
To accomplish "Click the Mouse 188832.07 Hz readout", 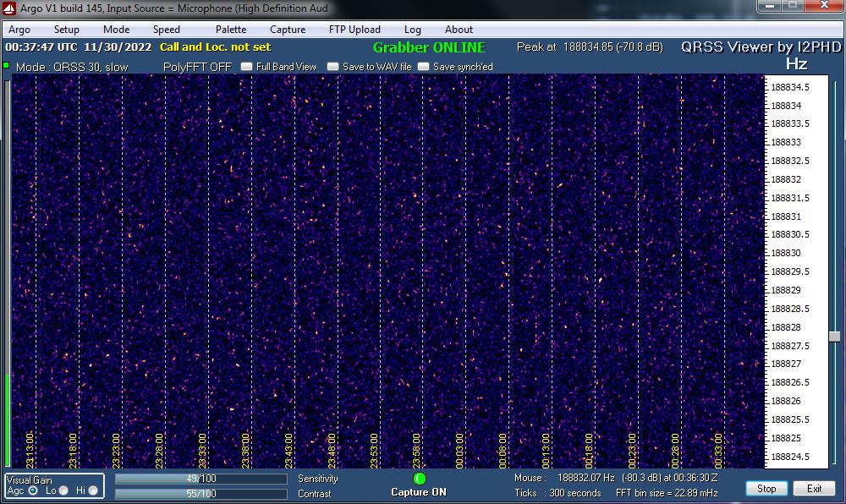I will 616,478.
